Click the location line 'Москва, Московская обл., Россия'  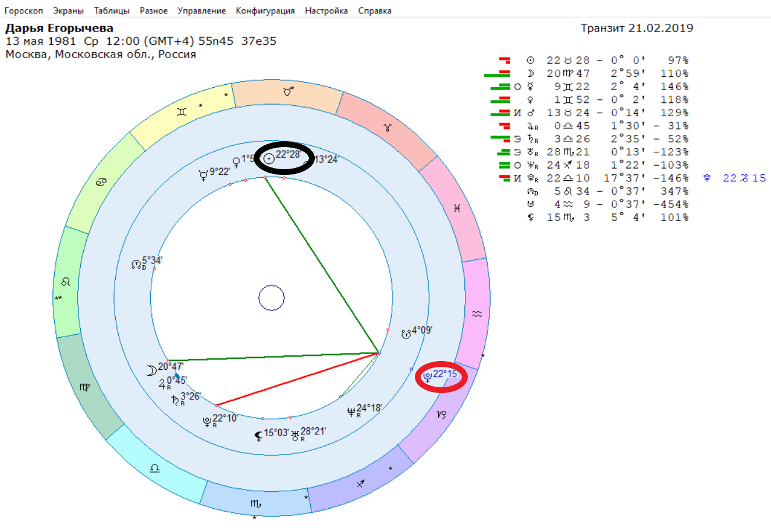point(101,55)
